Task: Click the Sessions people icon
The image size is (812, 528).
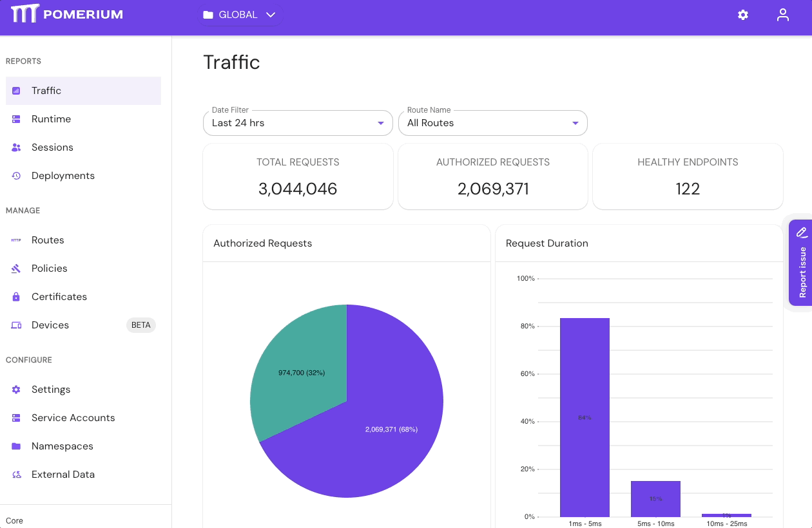Action: pos(17,147)
